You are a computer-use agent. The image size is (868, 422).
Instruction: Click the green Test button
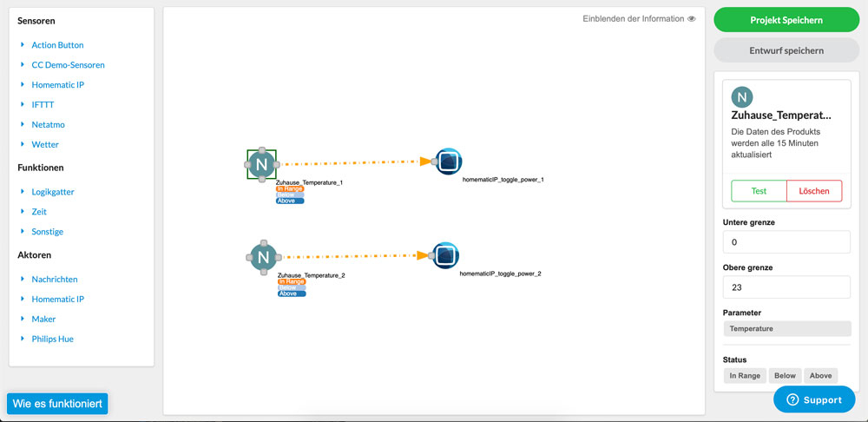click(x=759, y=190)
